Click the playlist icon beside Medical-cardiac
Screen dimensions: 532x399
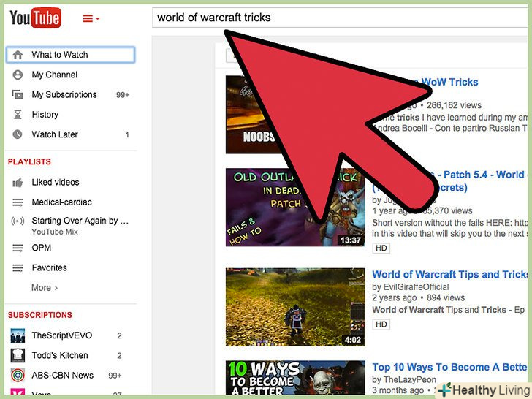coord(18,202)
